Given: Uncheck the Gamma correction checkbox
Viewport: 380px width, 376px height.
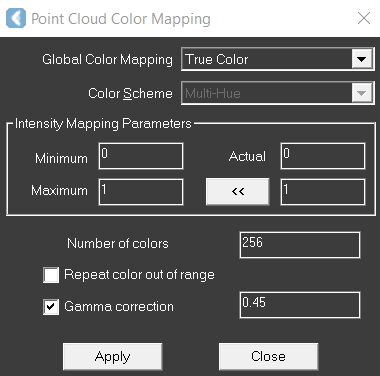Looking at the screenshot, I should point(51,307).
